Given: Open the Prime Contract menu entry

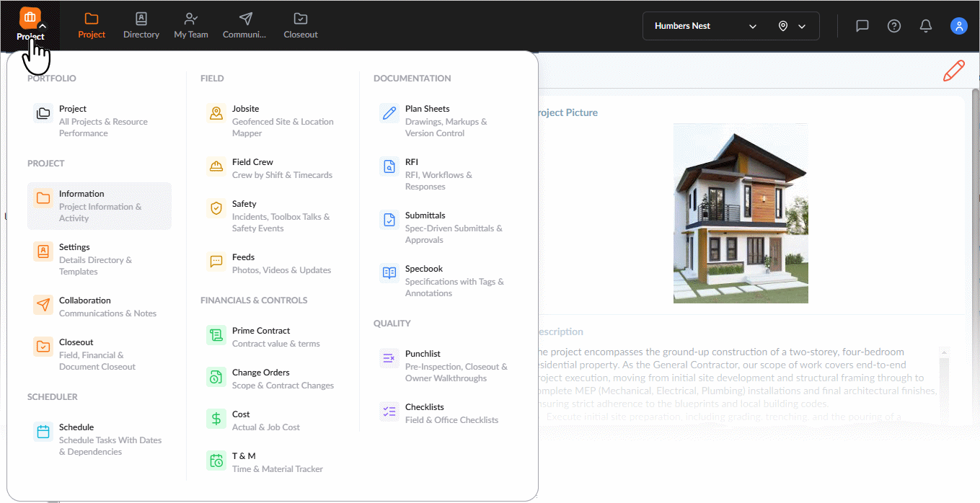Looking at the screenshot, I should [x=273, y=337].
